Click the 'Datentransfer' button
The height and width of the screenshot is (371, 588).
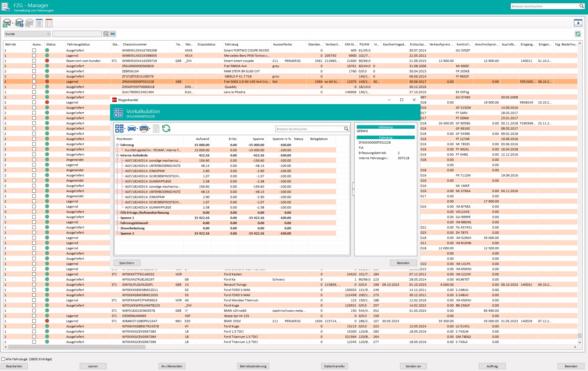pos(334,366)
